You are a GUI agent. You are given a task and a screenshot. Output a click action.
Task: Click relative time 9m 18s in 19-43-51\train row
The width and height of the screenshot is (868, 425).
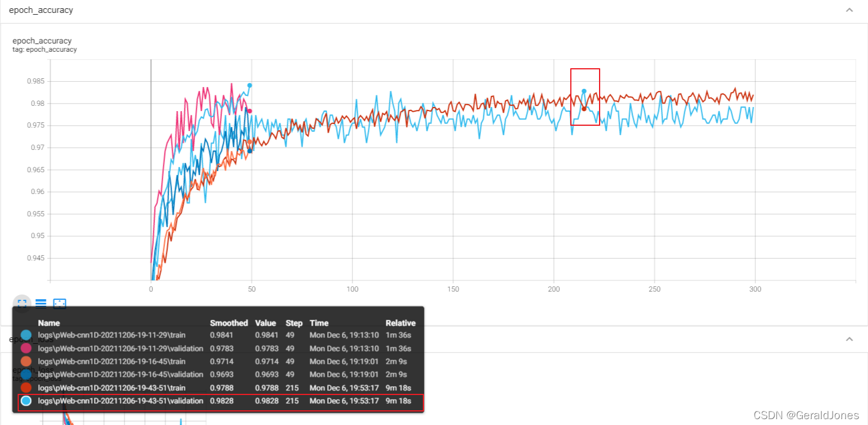point(397,388)
